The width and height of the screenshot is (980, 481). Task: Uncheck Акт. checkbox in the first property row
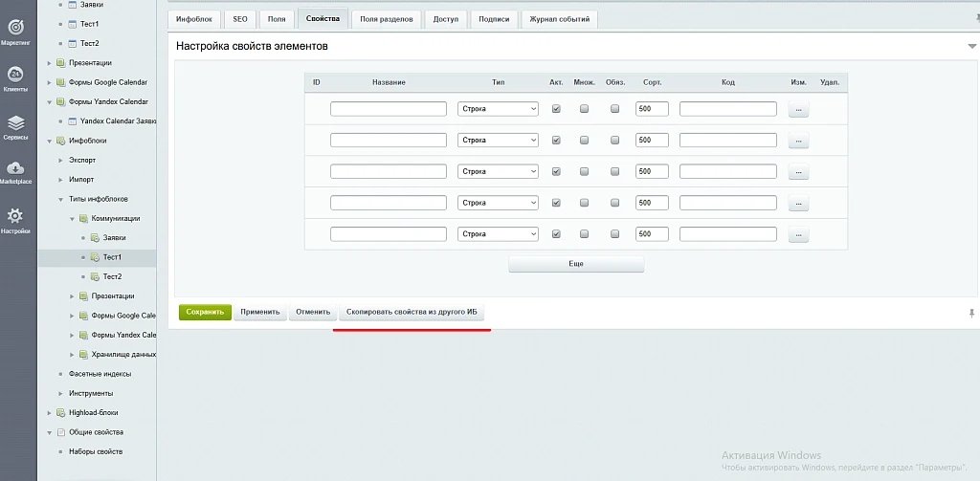(556, 109)
